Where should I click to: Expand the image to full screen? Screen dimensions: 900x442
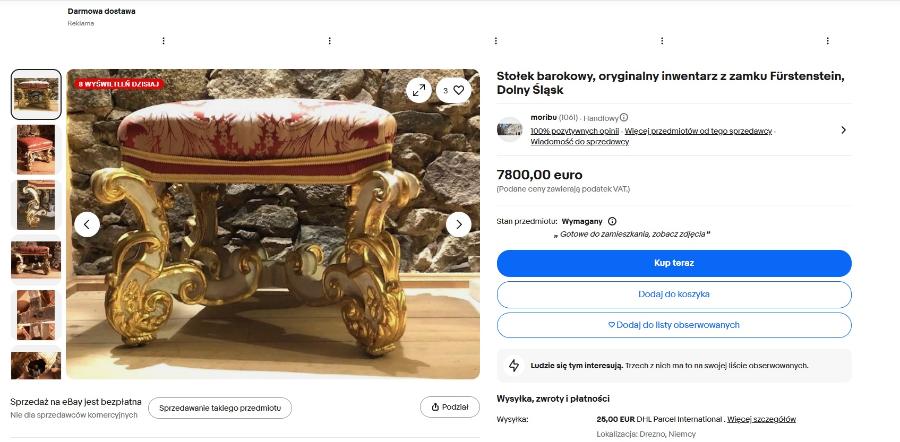[x=417, y=90]
